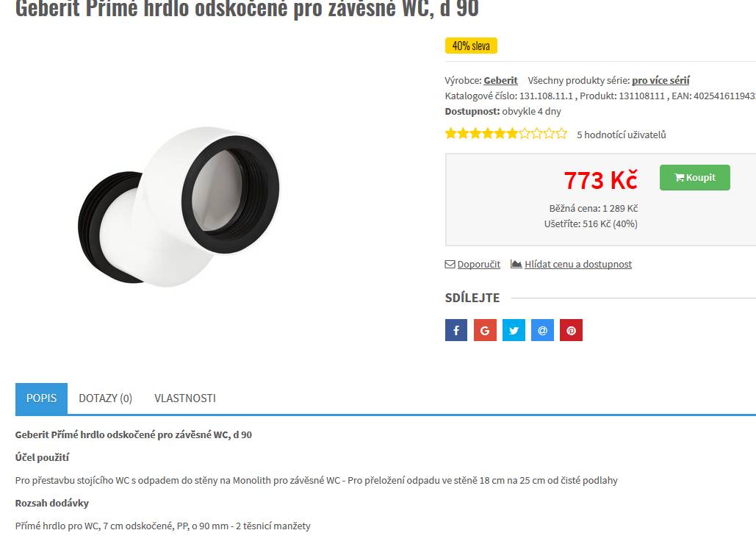Screen dimensions: 756x544
Task: Click the Doporučit link
Action: coord(479,265)
